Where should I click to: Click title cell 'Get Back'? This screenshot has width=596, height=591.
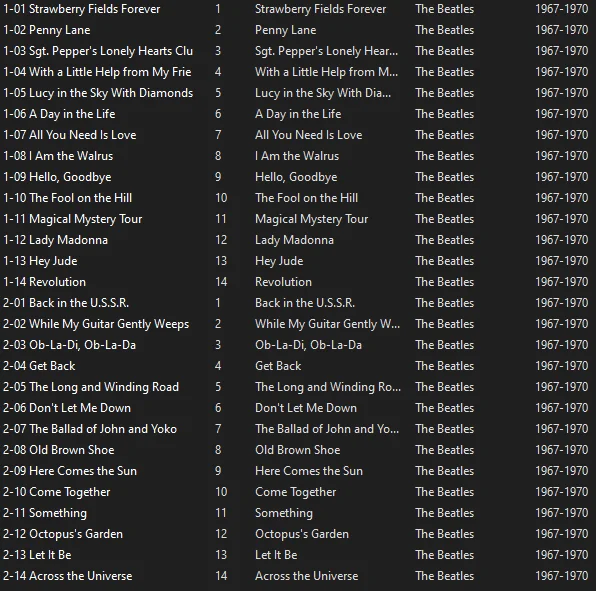(278, 366)
